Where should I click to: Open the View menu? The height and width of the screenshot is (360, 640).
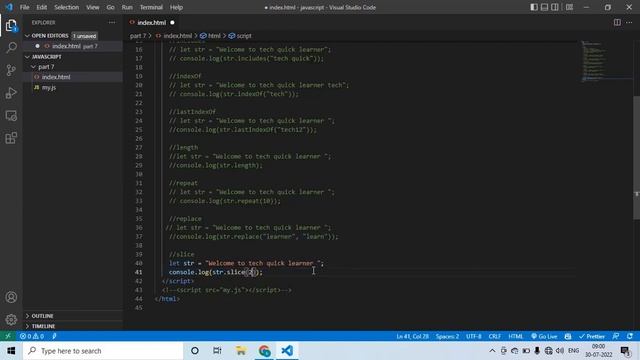point(93,7)
